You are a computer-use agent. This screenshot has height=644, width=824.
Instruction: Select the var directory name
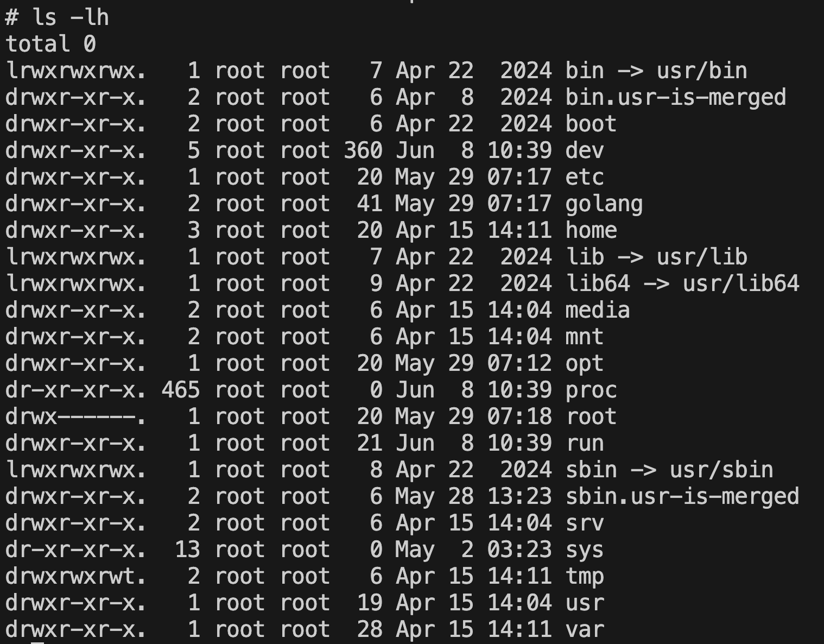coord(585,629)
